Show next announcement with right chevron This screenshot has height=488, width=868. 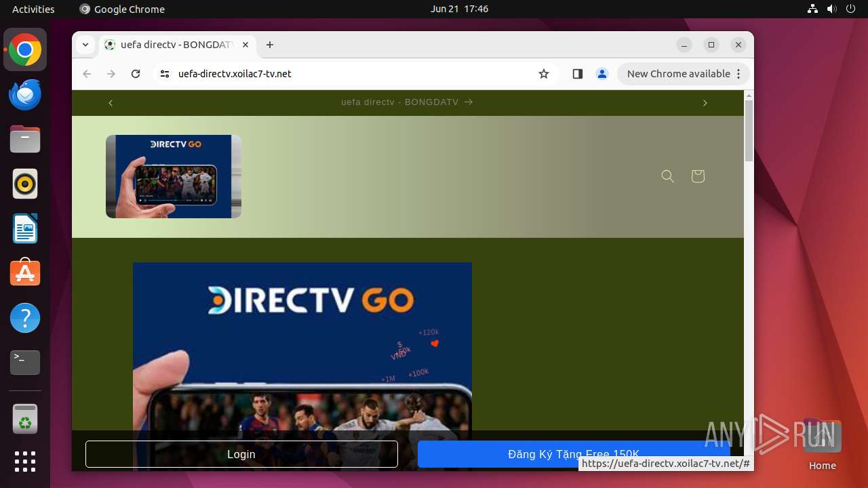705,102
